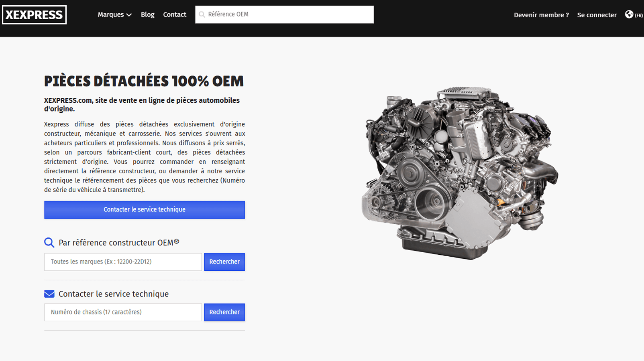Focus the Référence OEM header search field

click(x=289, y=14)
